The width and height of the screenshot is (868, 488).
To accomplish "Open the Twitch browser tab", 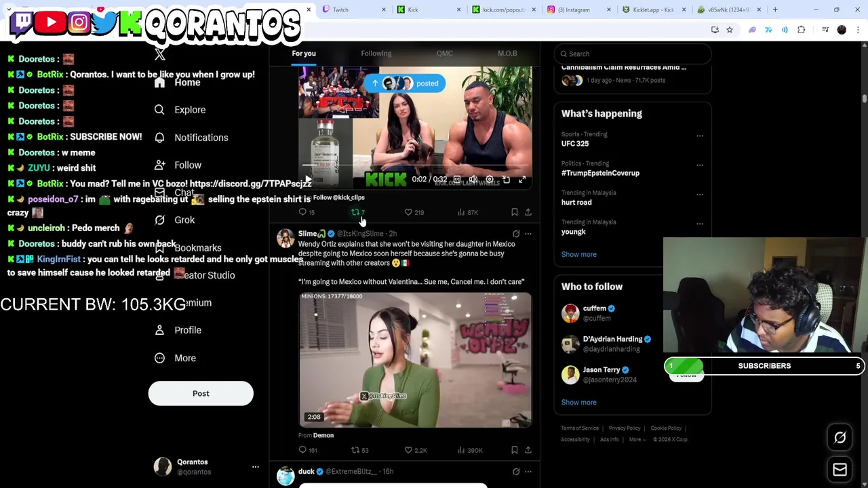I will [x=353, y=9].
